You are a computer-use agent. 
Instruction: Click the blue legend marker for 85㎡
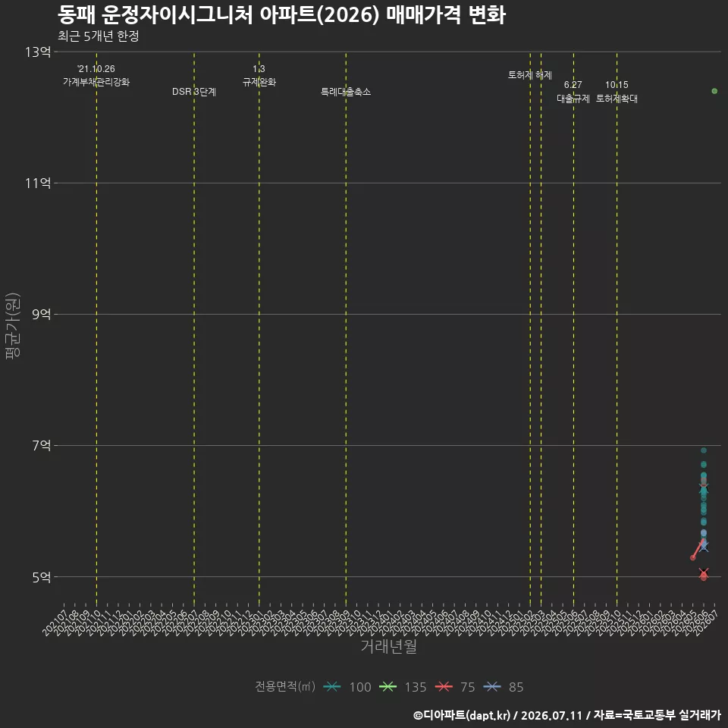tap(491, 687)
